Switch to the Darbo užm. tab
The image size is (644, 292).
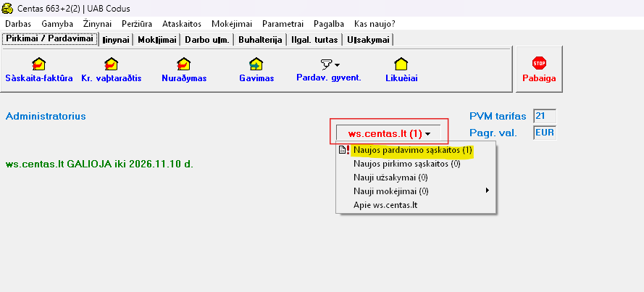[x=207, y=40]
